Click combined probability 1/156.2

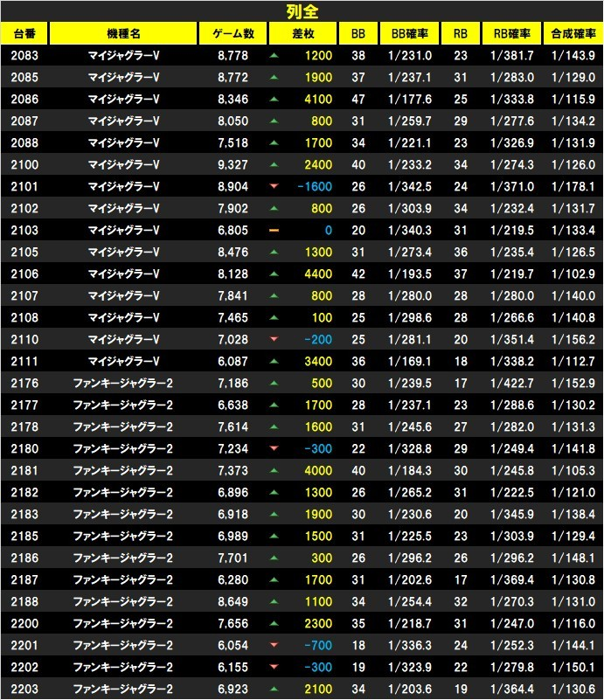coord(573,339)
